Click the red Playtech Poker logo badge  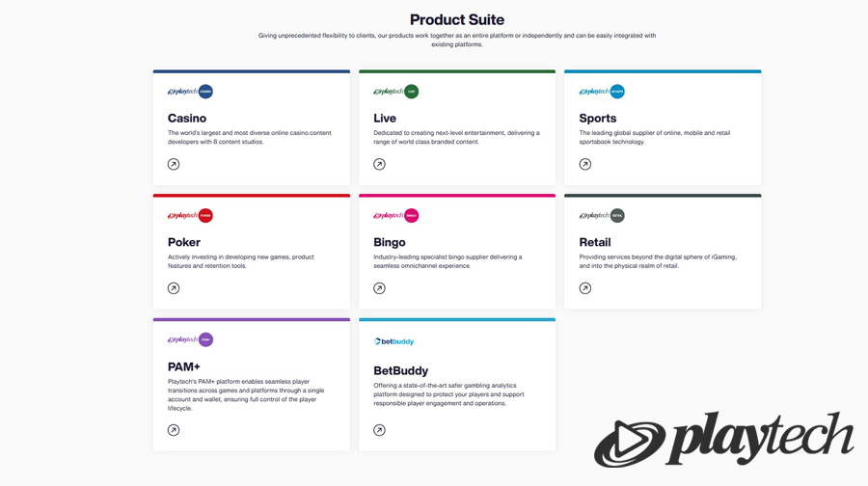coord(190,215)
